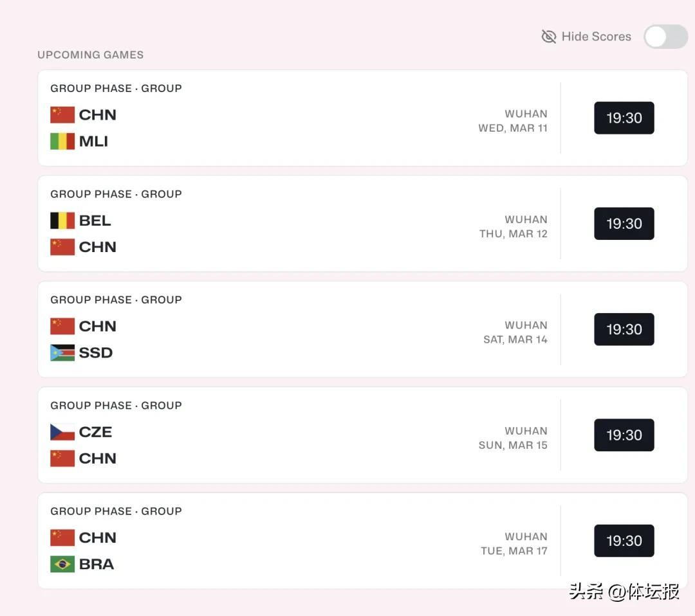
Task: Select the BEL team name
Action: click(95, 221)
